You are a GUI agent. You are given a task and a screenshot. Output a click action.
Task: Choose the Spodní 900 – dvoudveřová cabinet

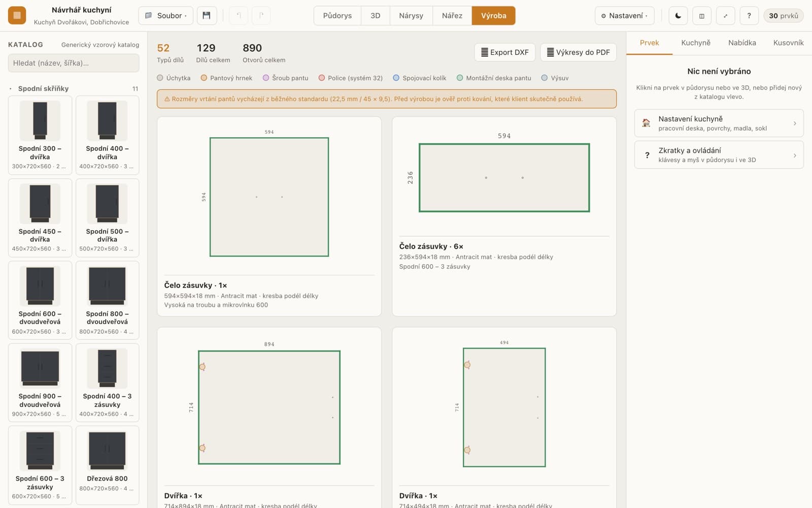40,382
